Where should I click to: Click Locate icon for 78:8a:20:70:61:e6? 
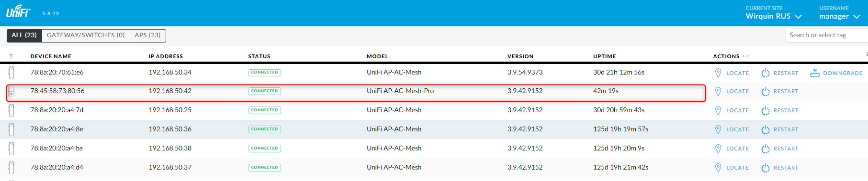click(x=718, y=73)
